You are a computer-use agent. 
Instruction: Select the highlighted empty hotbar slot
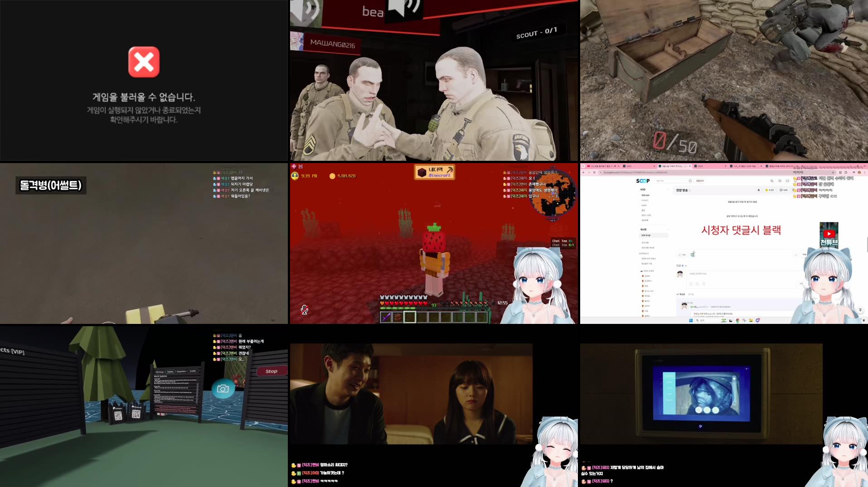tap(410, 317)
